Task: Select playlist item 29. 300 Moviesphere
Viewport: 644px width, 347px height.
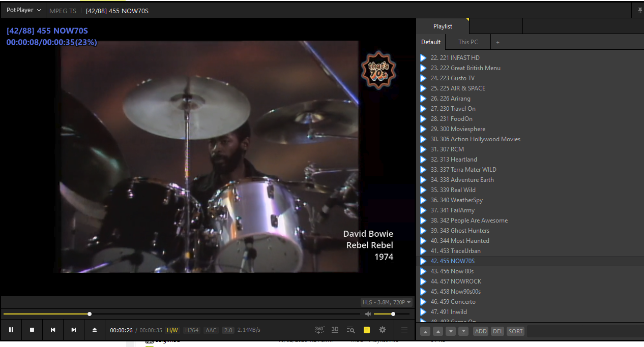Action: pos(531,129)
